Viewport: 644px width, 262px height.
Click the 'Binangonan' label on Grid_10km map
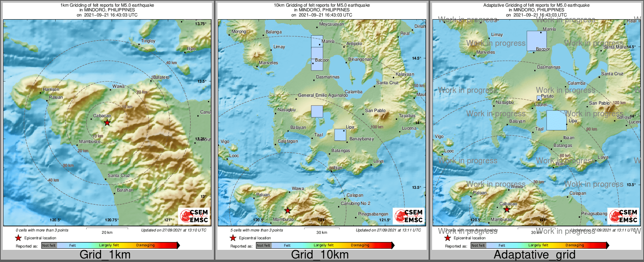click(x=360, y=59)
